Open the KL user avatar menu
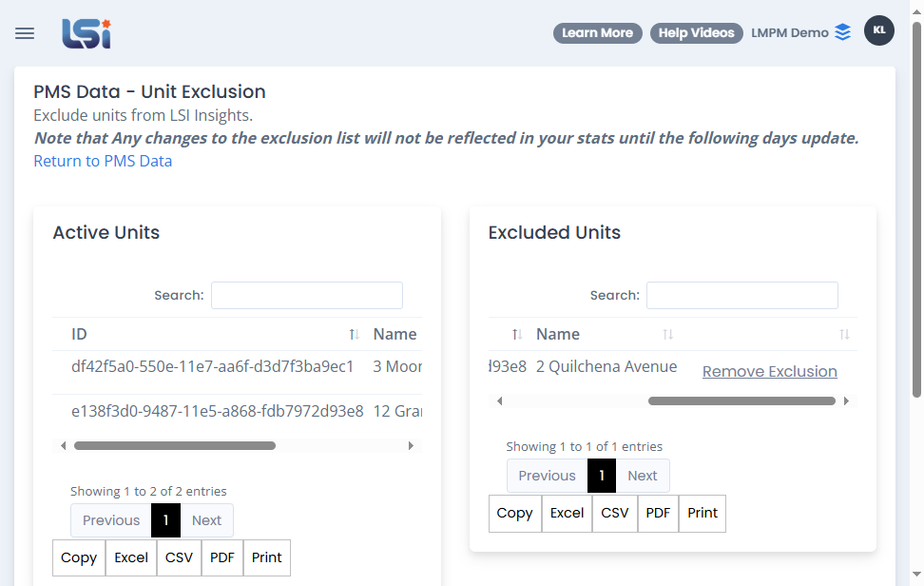This screenshot has height=586, width=924. pos(878,30)
